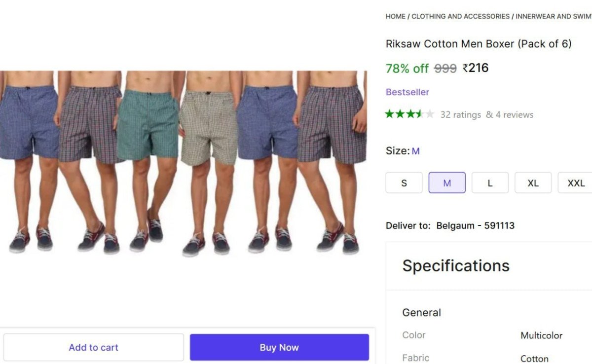Click the 78% off discount label
The image size is (592, 364).
pos(407,69)
